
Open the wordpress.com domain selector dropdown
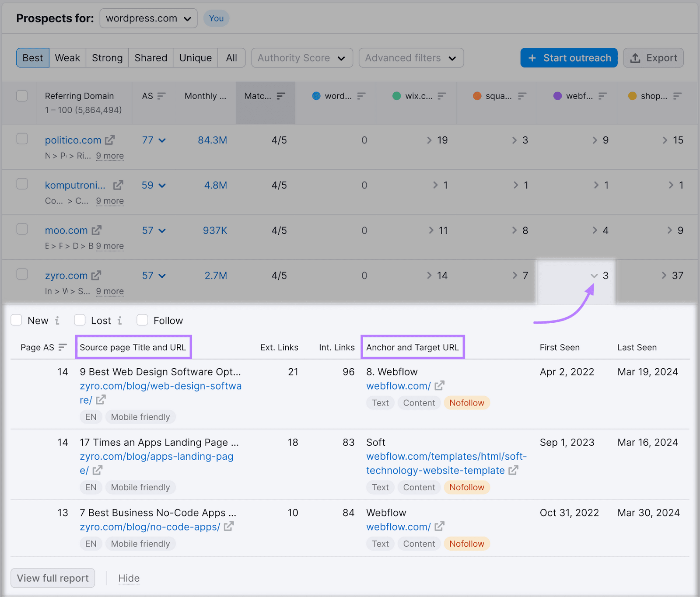click(148, 18)
